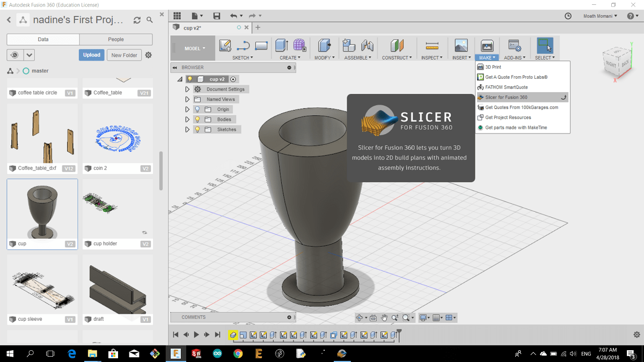644x362 pixels.
Task: Select the Measure inspect tool
Action: point(431,46)
